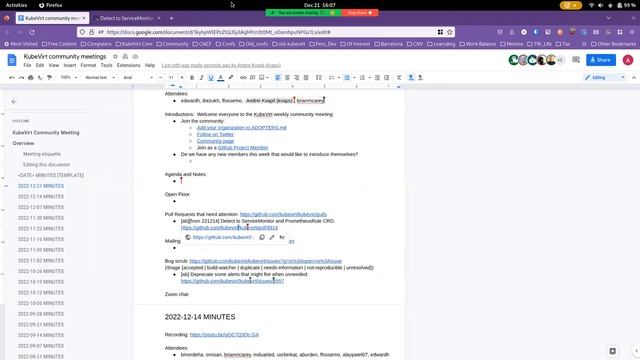Click the blue Share button
640x360 pixels.
pyautogui.click(x=601, y=60)
